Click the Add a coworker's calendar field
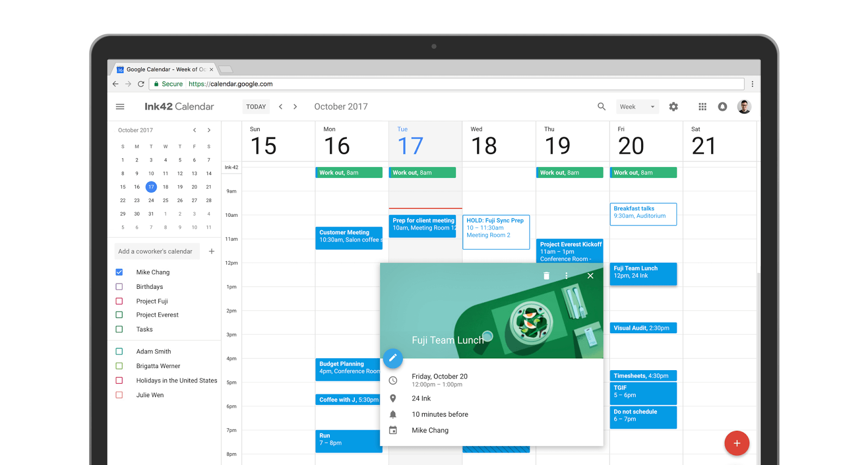The width and height of the screenshot is (868, 465). coord(157,251)
